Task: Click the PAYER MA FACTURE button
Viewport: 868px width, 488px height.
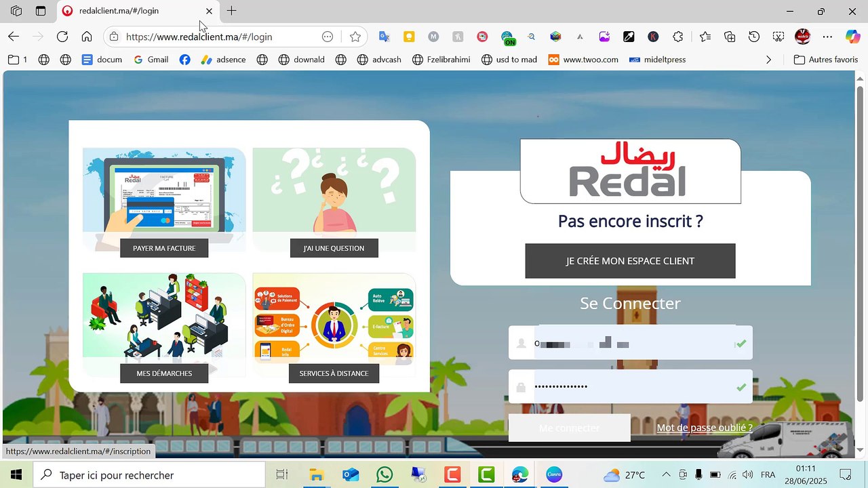Action: click(x=164, y=248)
